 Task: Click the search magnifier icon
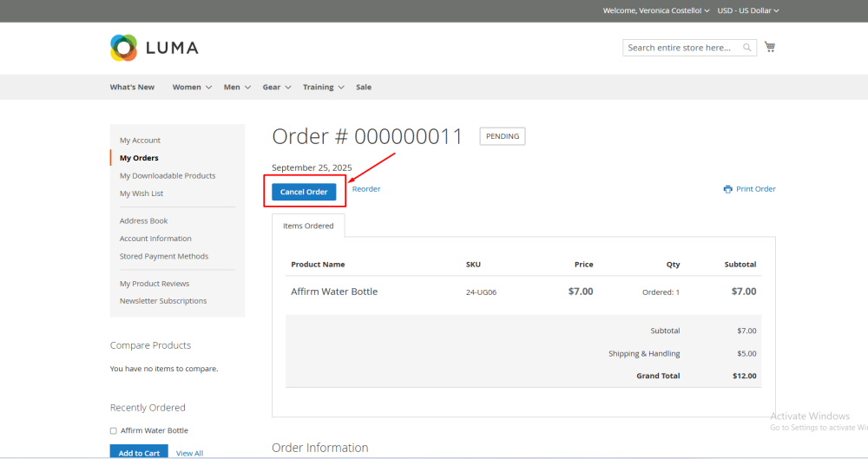(x=746, y=48)
